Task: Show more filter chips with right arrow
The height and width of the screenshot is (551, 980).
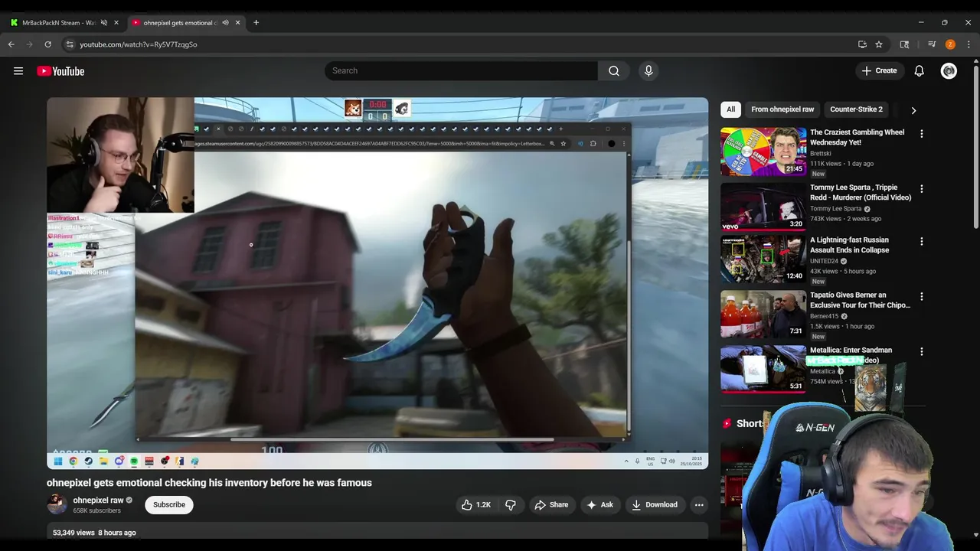Action: [913, 110]
